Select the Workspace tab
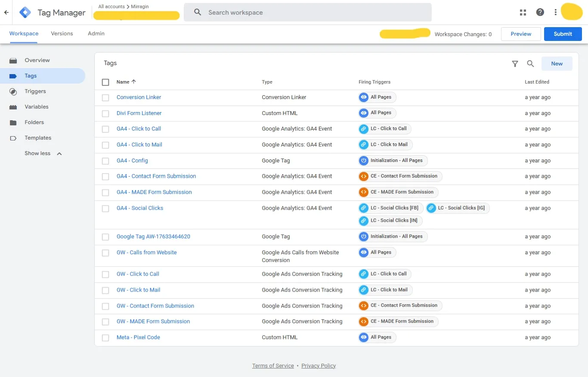 (24, 34)
